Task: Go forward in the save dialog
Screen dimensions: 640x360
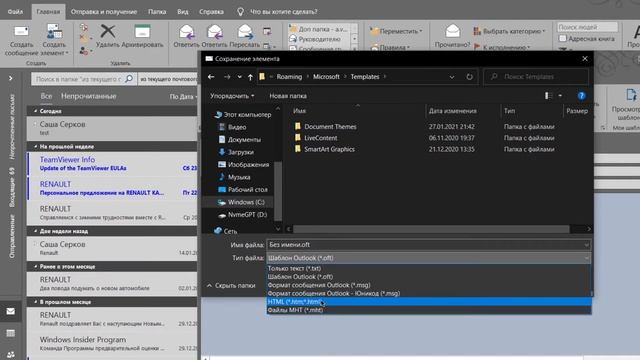Action: [227, 77]
